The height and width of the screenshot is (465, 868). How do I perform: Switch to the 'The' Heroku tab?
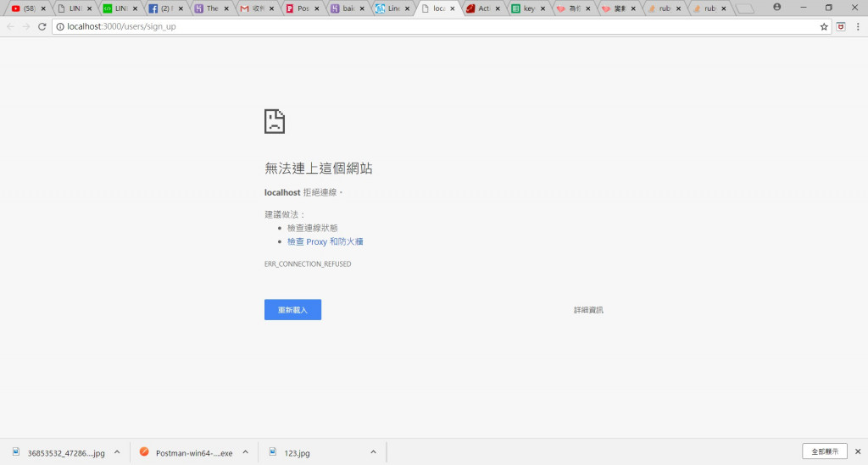point(210,8)
